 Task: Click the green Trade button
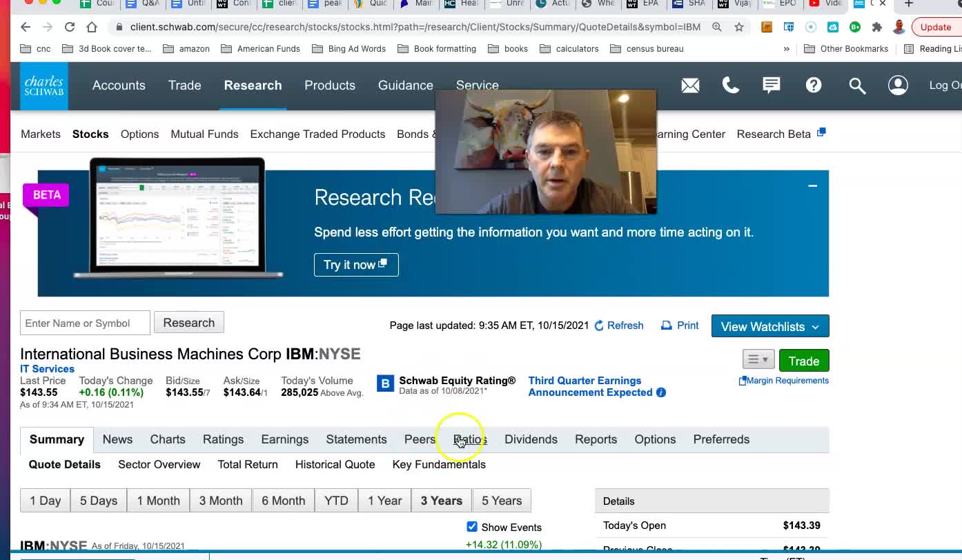click(x=804, y=361)
